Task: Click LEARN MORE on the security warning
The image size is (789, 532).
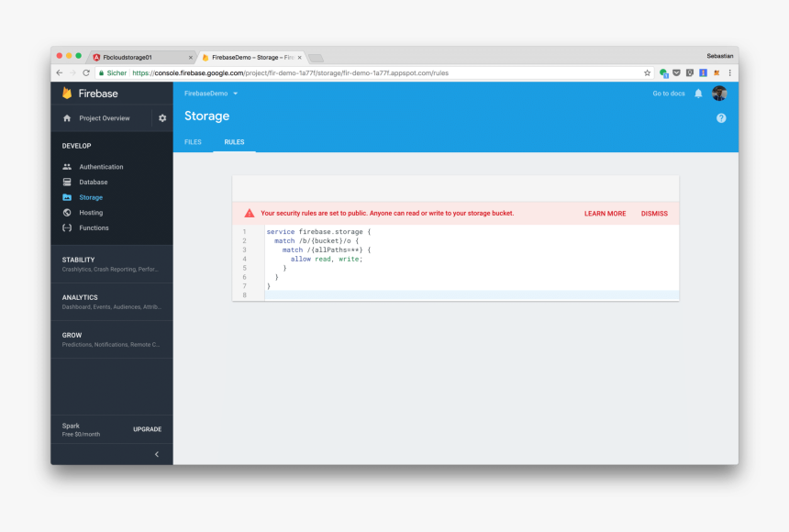Action: pos(604,213)
